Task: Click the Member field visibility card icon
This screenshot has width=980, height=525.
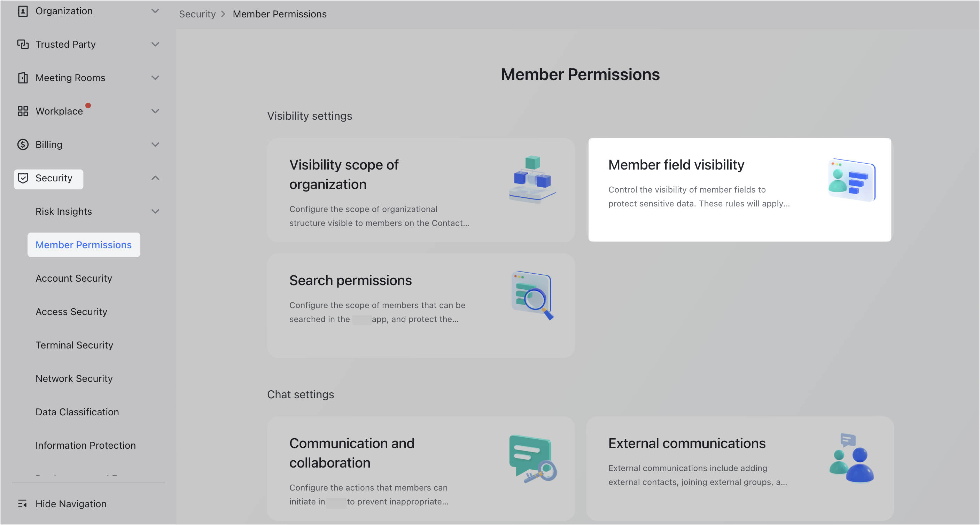Action: pos(851,180)
